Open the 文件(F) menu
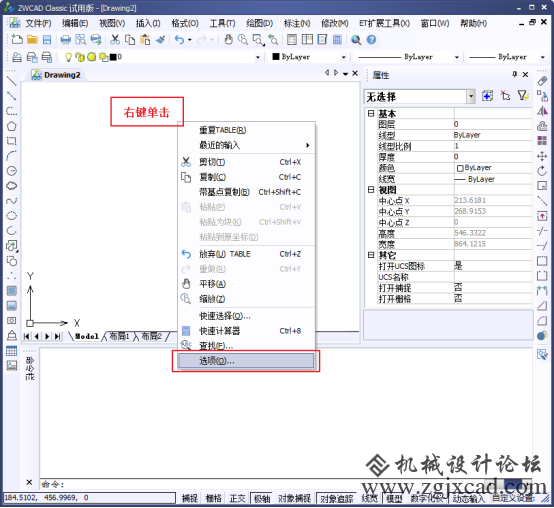 (x=38, y=23)
